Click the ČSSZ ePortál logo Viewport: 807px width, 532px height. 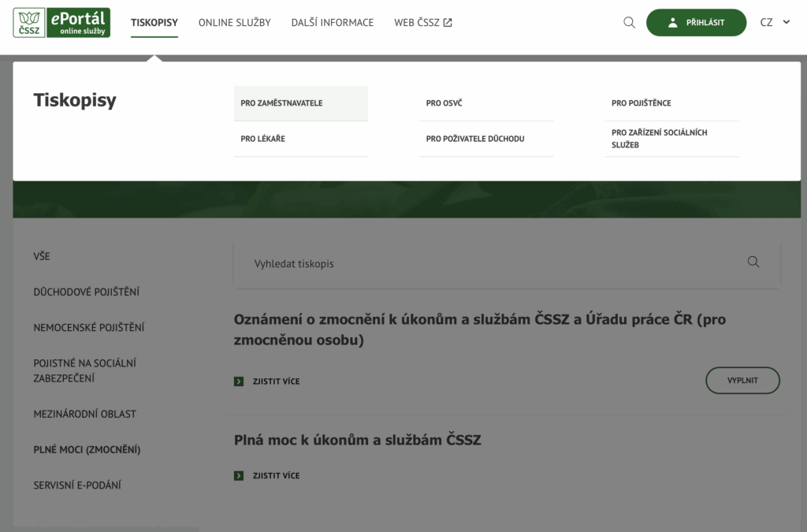(62, 23)
